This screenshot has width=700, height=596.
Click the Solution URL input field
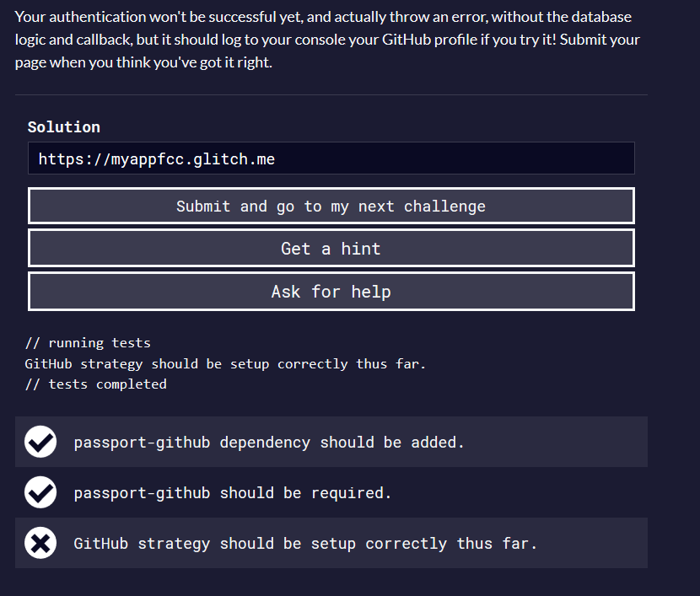coord(331,158)
